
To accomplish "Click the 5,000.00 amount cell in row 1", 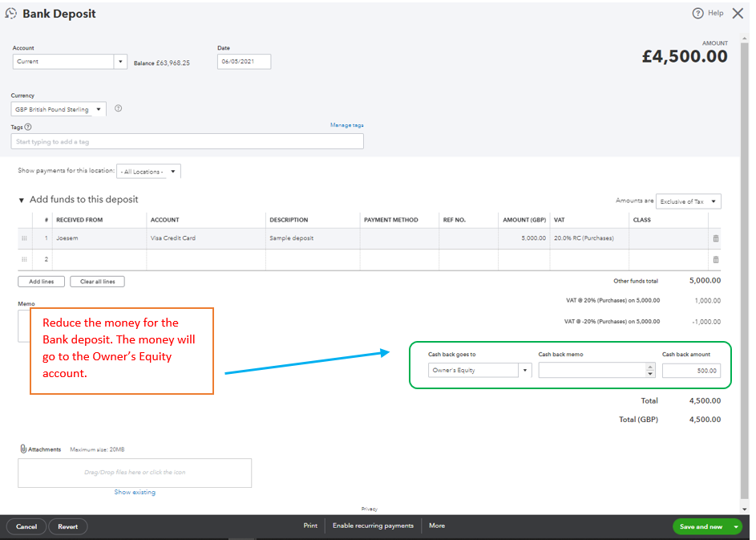I will (524, 238).
